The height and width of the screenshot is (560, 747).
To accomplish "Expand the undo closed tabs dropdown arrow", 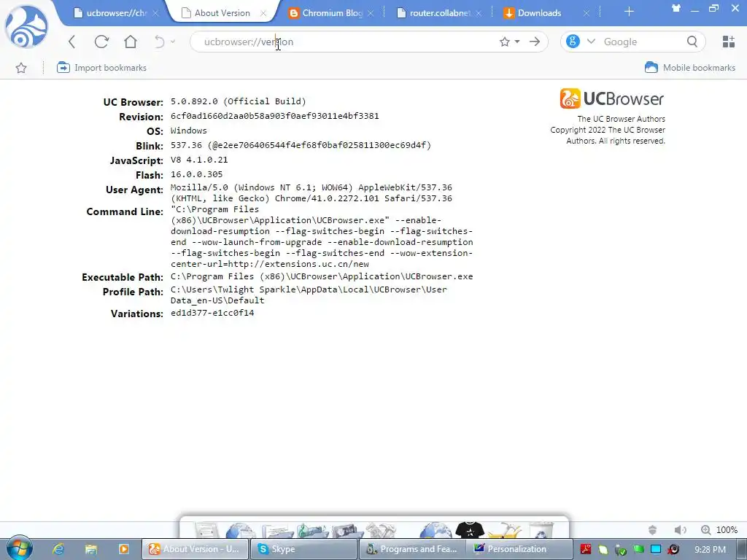I will [x=172, y=42].
